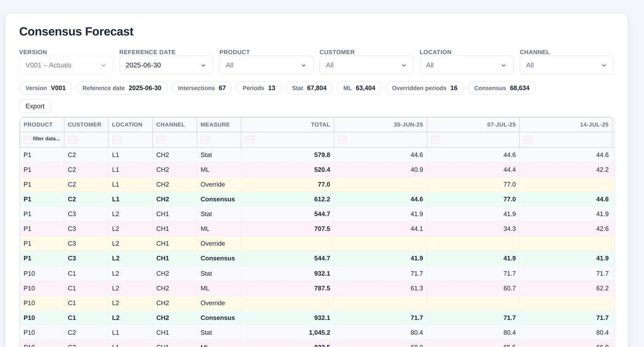Expand the Location filter dropdown

pos(466,65)
